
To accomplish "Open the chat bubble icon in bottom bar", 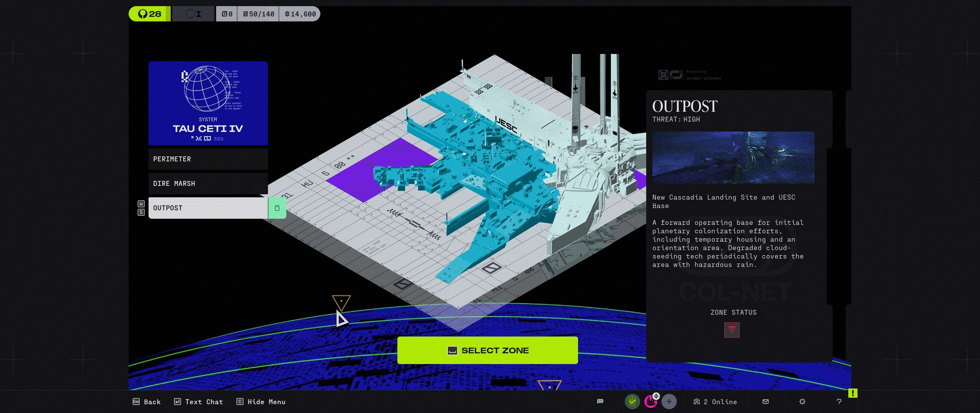I will (600, 402).
